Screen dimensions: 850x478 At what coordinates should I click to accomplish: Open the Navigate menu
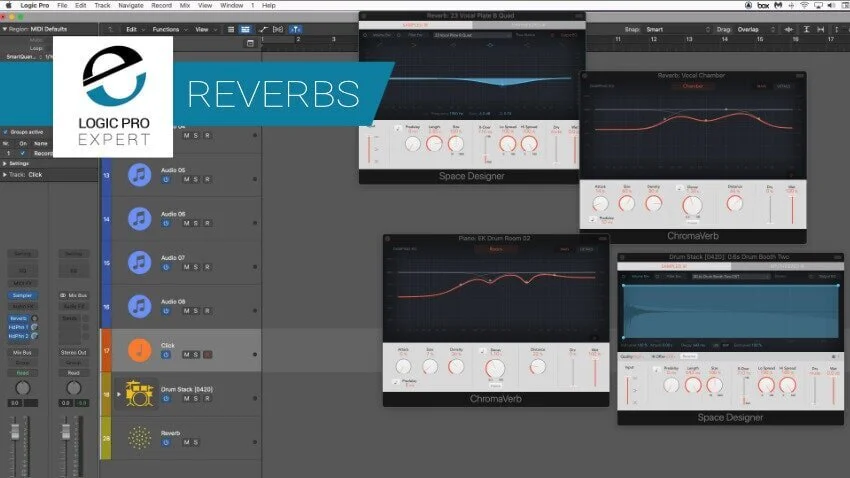click(x=131, y=5)
